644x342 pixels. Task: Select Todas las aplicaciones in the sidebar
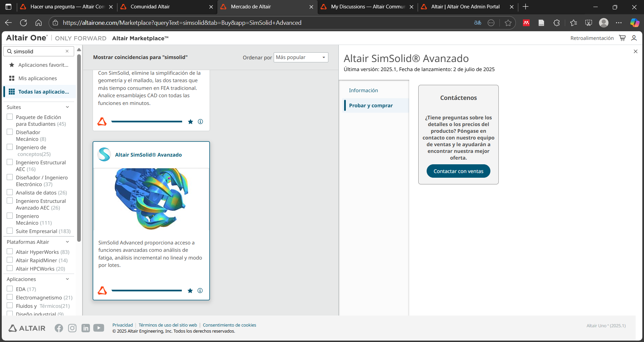[39, 92]
